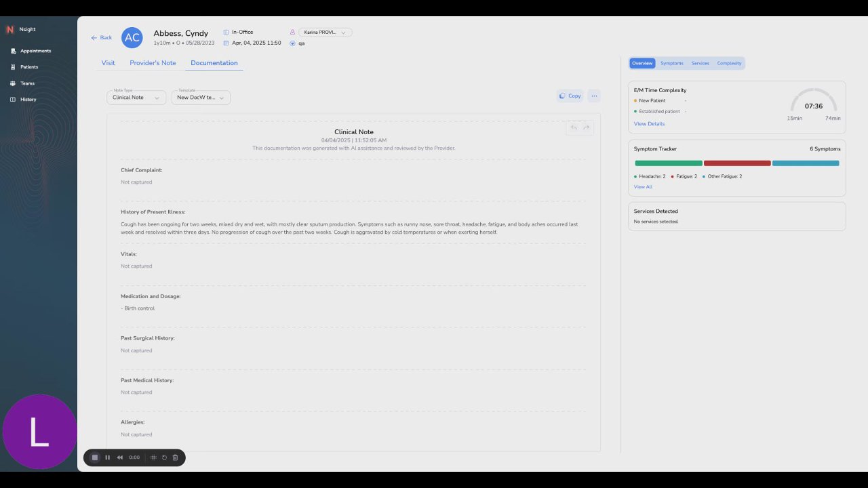Click the In-Office visit type icon
868x488 pixels.
[226, 32]
